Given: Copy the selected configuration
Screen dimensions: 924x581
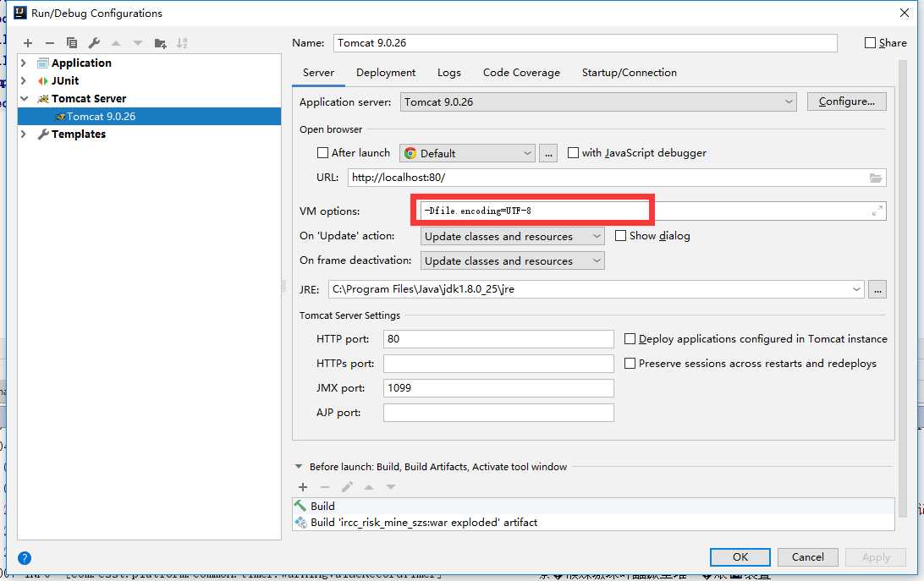Looking at the screenshot, I should (72, 43).
